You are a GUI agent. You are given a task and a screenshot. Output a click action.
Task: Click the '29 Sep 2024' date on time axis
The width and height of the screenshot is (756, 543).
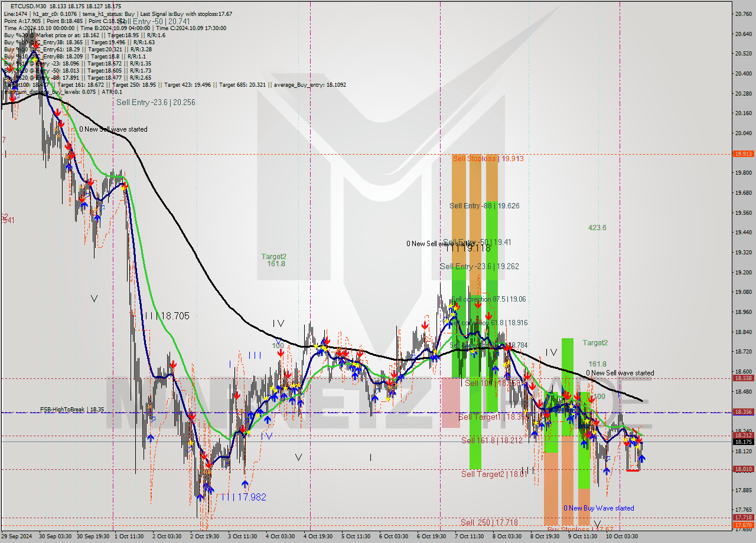[x=17, y=537]
